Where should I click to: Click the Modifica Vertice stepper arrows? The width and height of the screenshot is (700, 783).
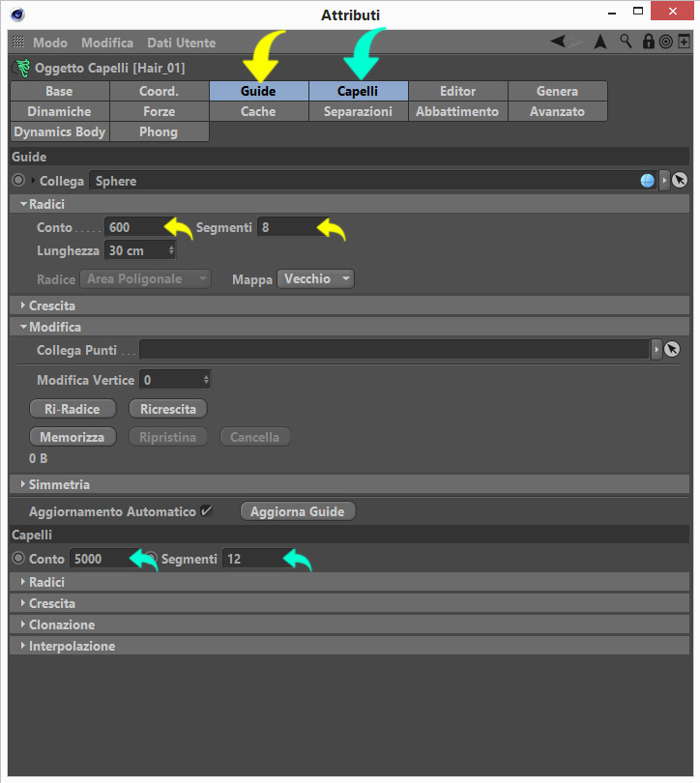tap(206, 380)
